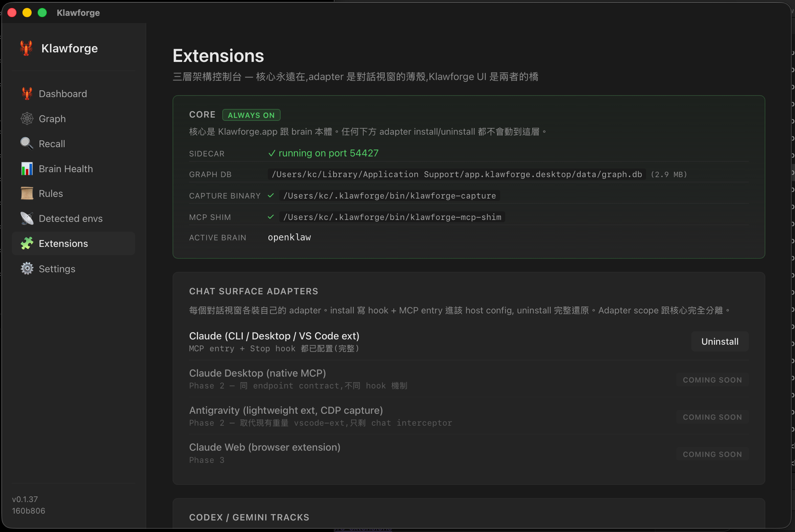The height and width of the screenshot is (532, 795).
Task: Select the Extensions sidebar item
Action: (74, 244)
